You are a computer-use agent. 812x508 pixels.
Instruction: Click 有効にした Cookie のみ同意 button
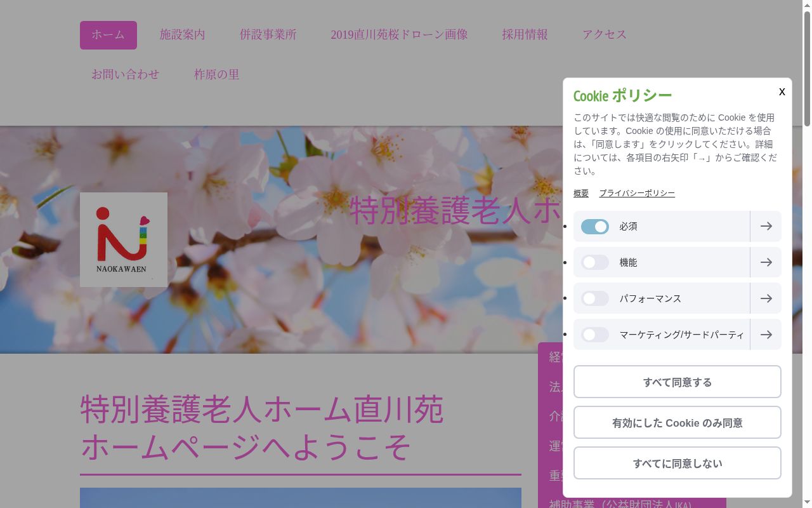(x=678, y=422)
